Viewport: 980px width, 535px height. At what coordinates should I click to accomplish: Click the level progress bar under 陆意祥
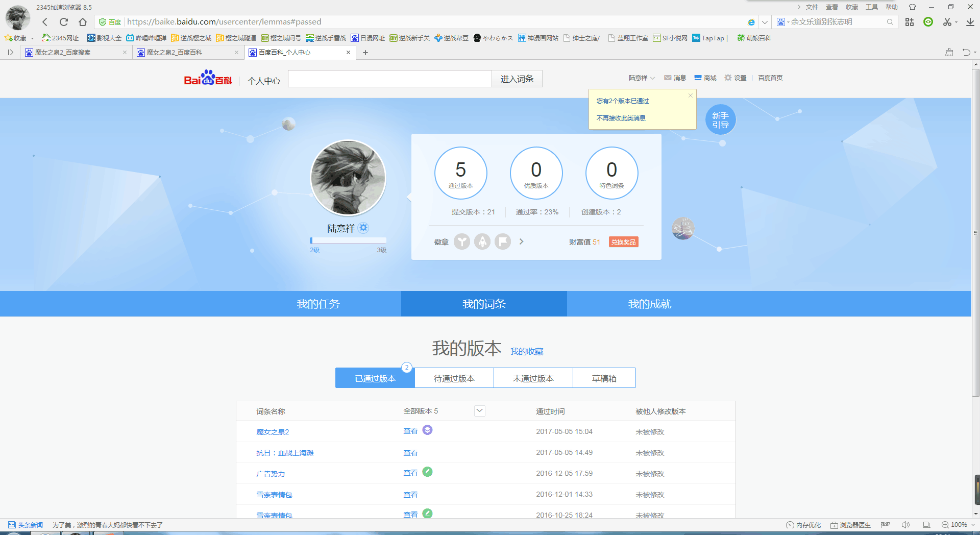[x=348, y=240]
